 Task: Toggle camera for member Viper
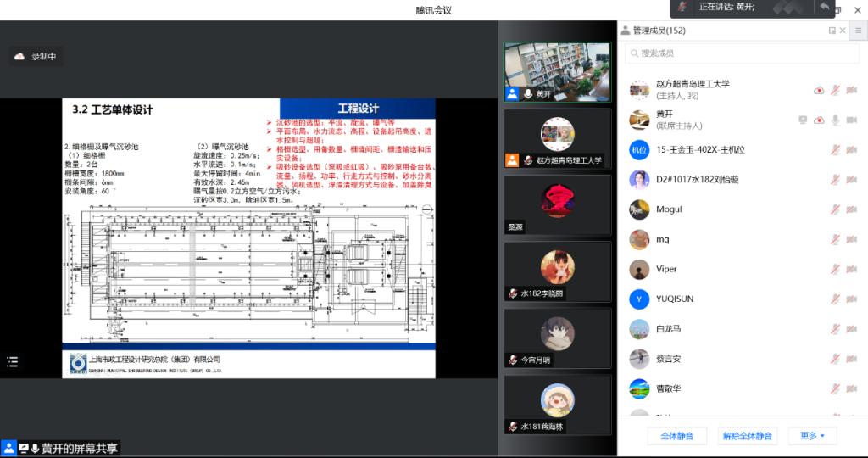coord(851,269)
